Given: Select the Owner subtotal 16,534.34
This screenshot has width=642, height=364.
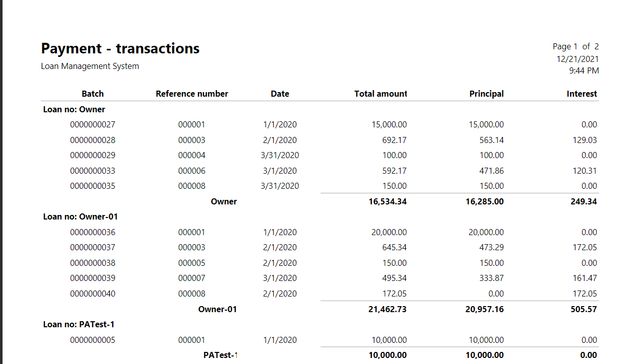Looking at the screenshot, I should [387, 201].
